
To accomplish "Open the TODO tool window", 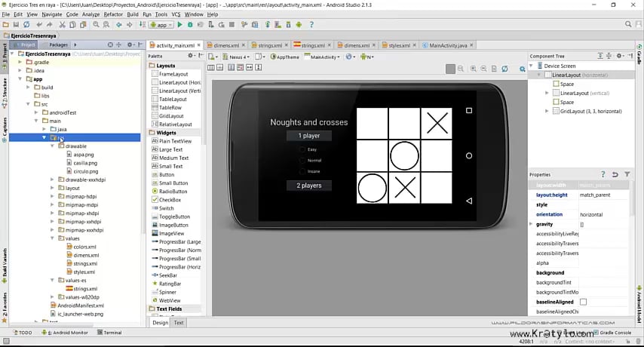I will [23, 333].
